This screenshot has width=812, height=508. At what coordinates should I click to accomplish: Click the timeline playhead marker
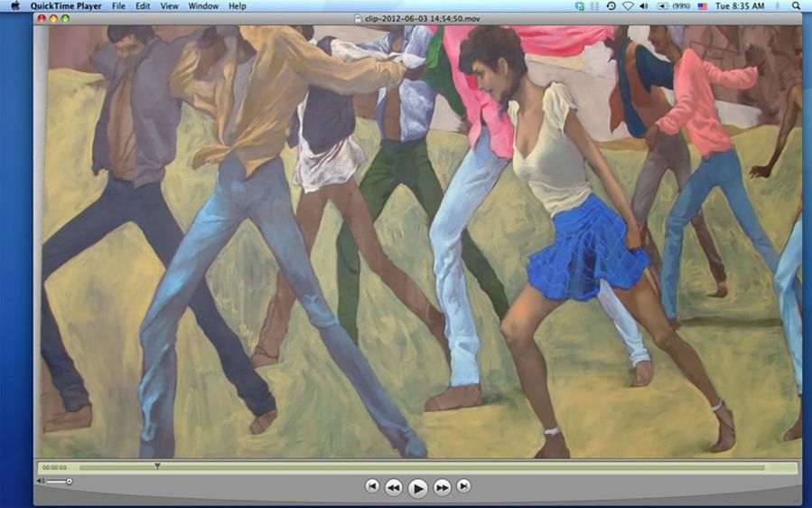[x=157, y=466]
